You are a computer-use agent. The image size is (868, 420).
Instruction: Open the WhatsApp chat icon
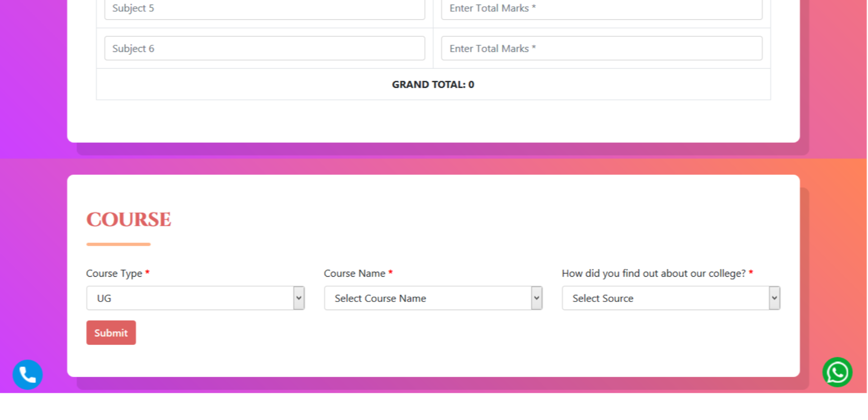click(x=837, y=373)
